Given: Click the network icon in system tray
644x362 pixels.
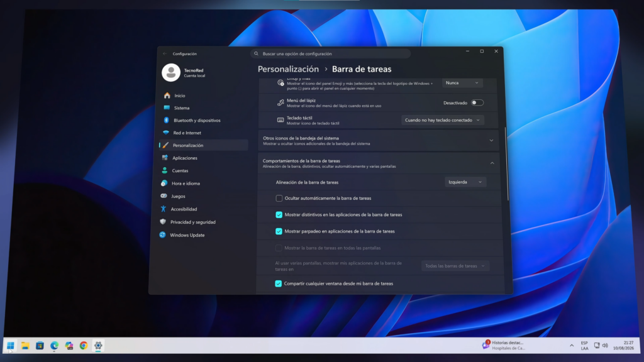Looking at the screenshot, I should [597, 346].
